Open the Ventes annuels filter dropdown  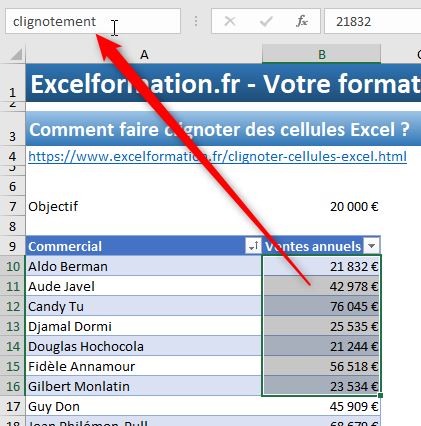371,246
